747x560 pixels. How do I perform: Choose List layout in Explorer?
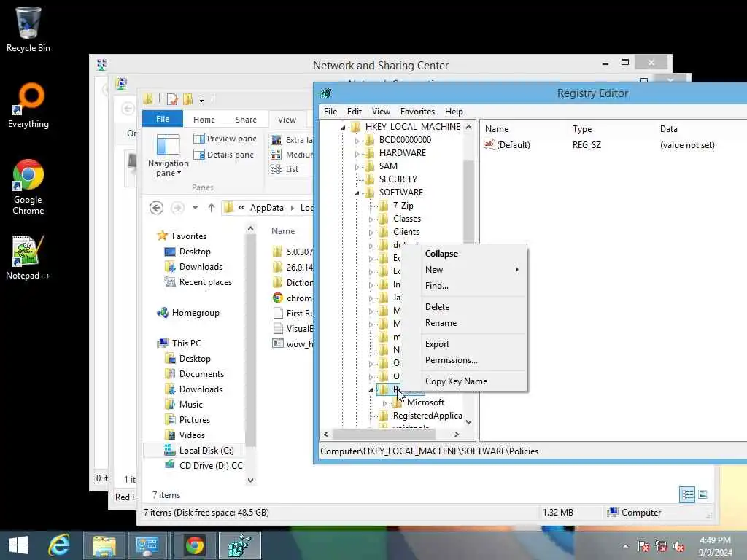pos(285,169)
